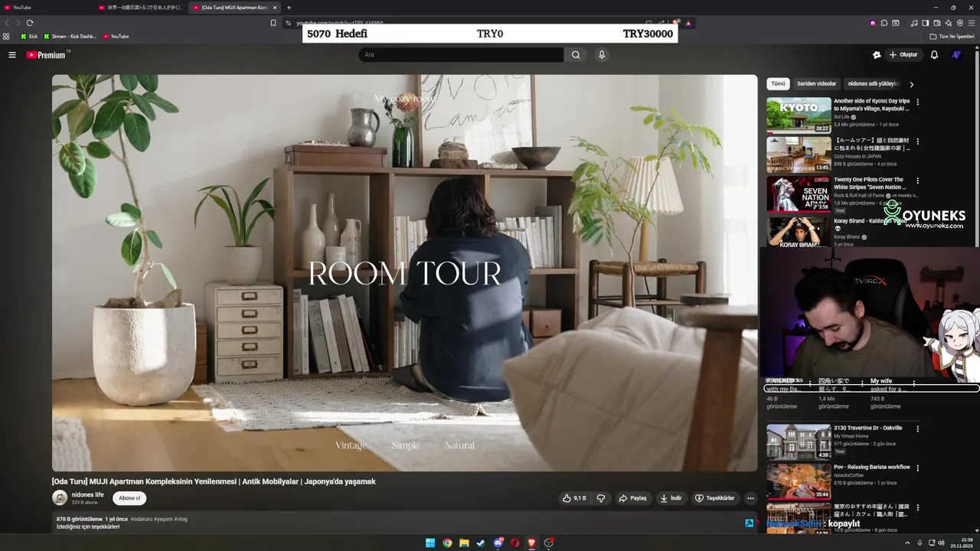Open the account avatar menu
The image size is (980, 551).
coord(956,55)
